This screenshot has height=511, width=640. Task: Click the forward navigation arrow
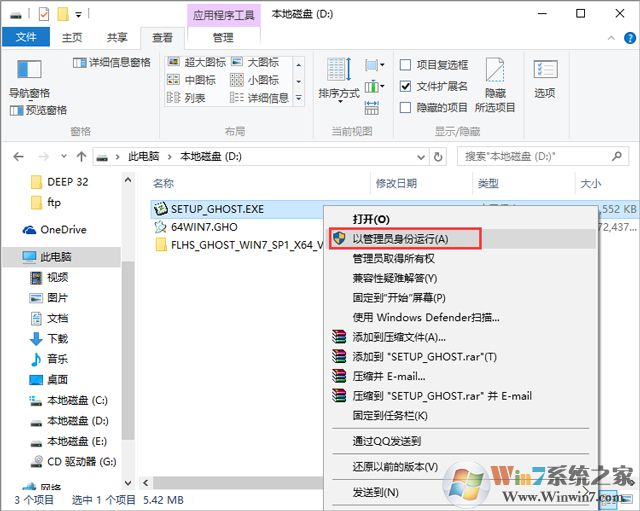point(43,157)
